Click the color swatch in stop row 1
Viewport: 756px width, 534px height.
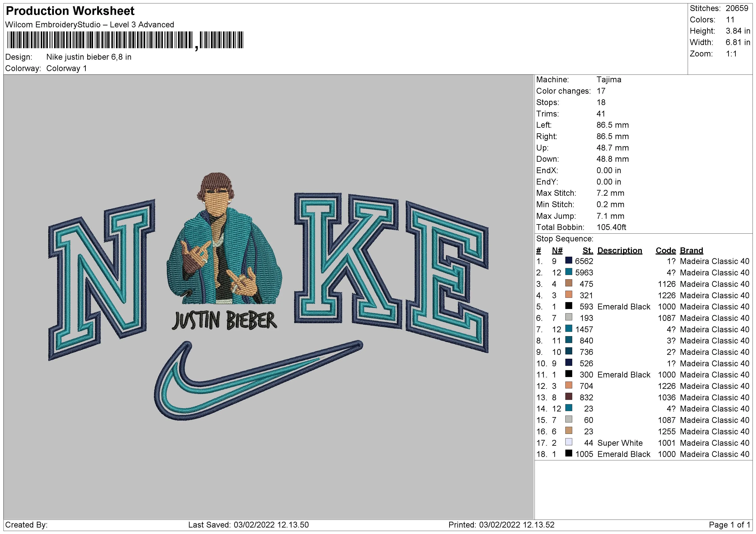click(569, 261)
